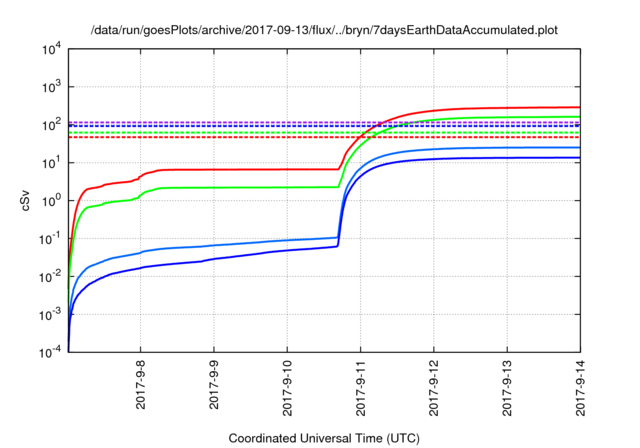
Task: Click the 10^4 y-axis tick label
Action: (52, 50)
